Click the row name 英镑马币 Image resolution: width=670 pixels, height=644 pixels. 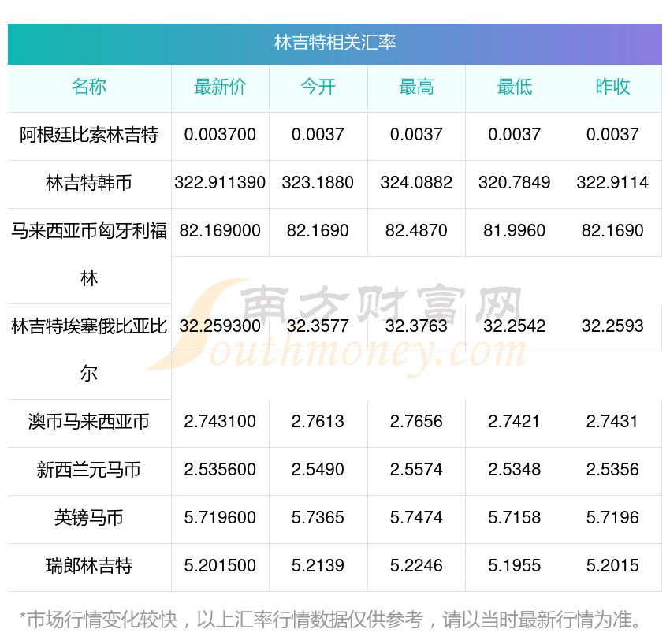[89, 518]
